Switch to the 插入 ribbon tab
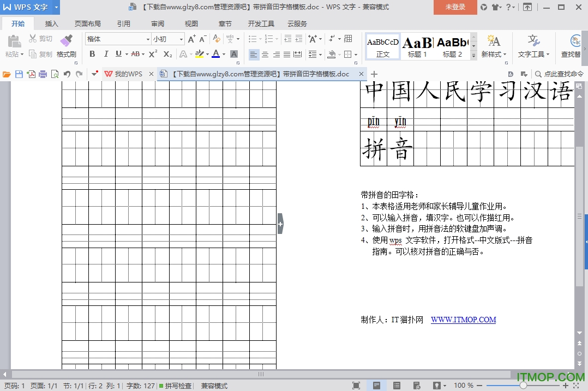The width and height of the screenshot is (588, 391). pos(52,23)
